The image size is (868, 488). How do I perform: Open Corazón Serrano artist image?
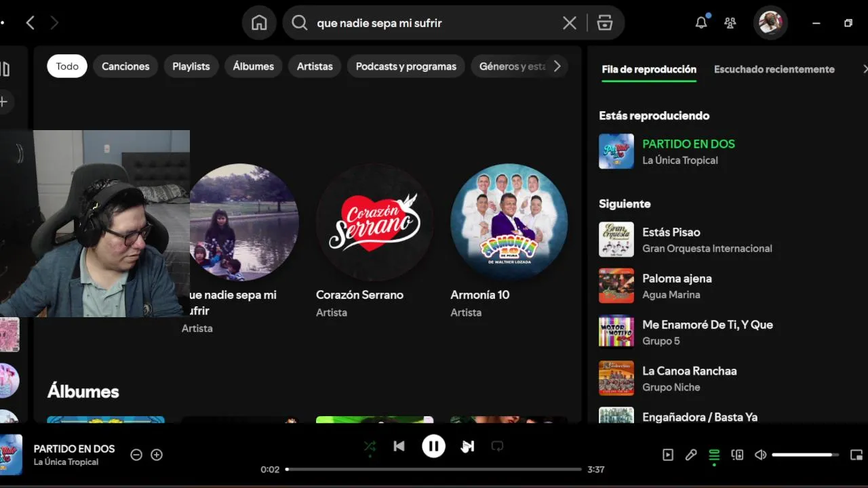374,222
